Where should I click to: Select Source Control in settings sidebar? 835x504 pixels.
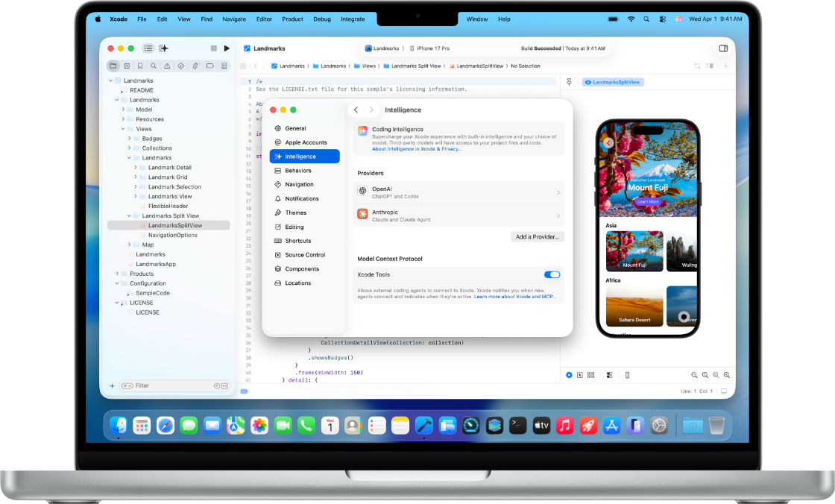[x=305, y=255]
